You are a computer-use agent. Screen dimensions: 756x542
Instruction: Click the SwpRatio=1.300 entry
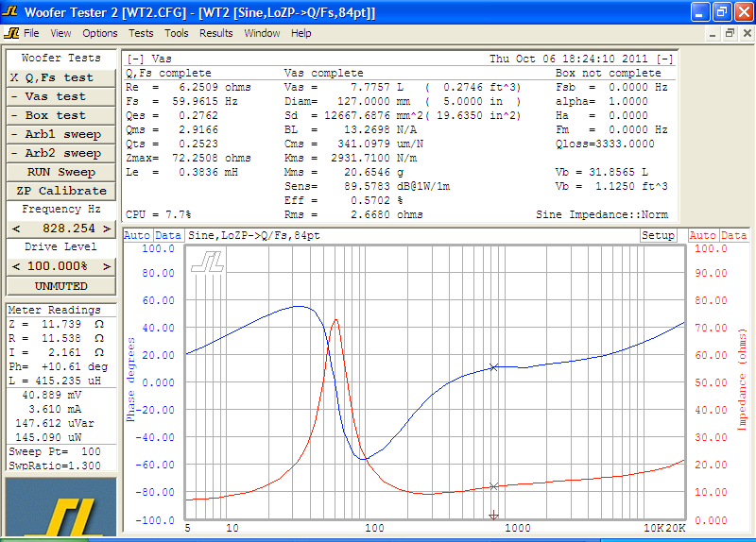click(x=55, y=466)
